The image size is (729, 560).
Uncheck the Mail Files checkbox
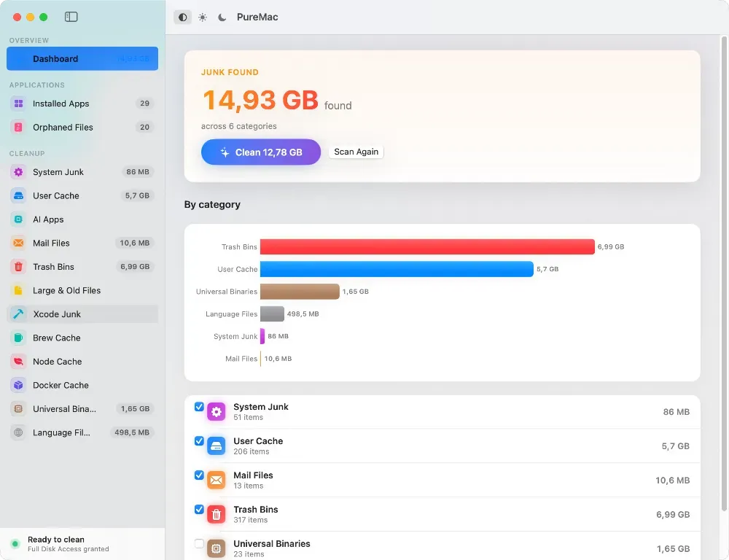pos(199,475)
